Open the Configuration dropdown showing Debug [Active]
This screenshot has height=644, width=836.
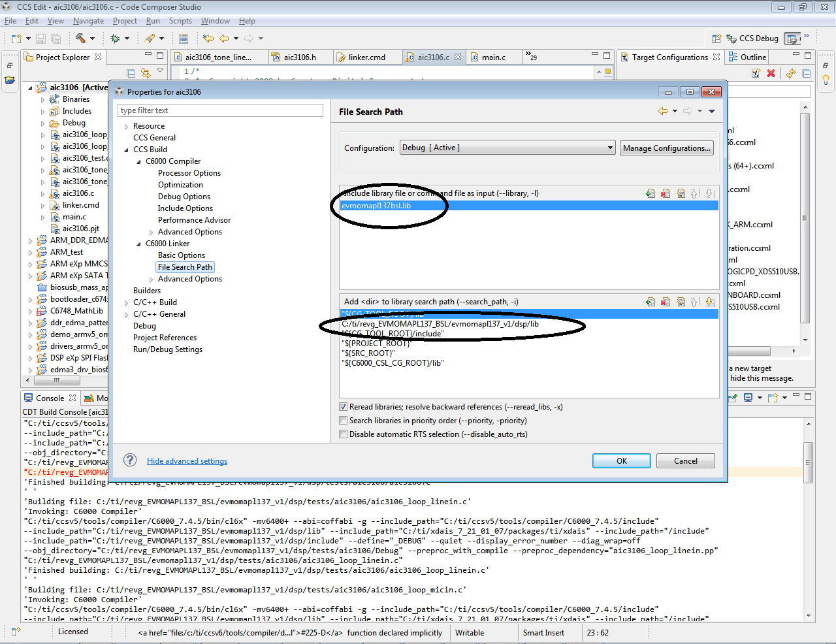(507, 148)
